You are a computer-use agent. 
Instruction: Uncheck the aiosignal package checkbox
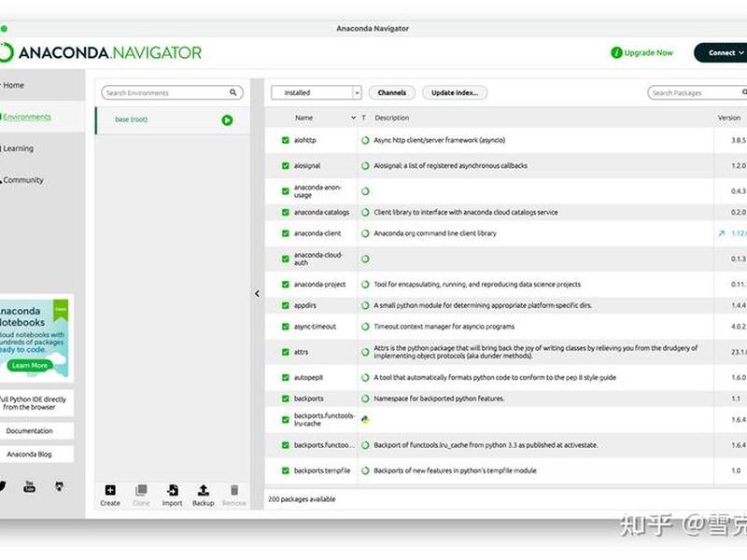[x=286, y=166]
